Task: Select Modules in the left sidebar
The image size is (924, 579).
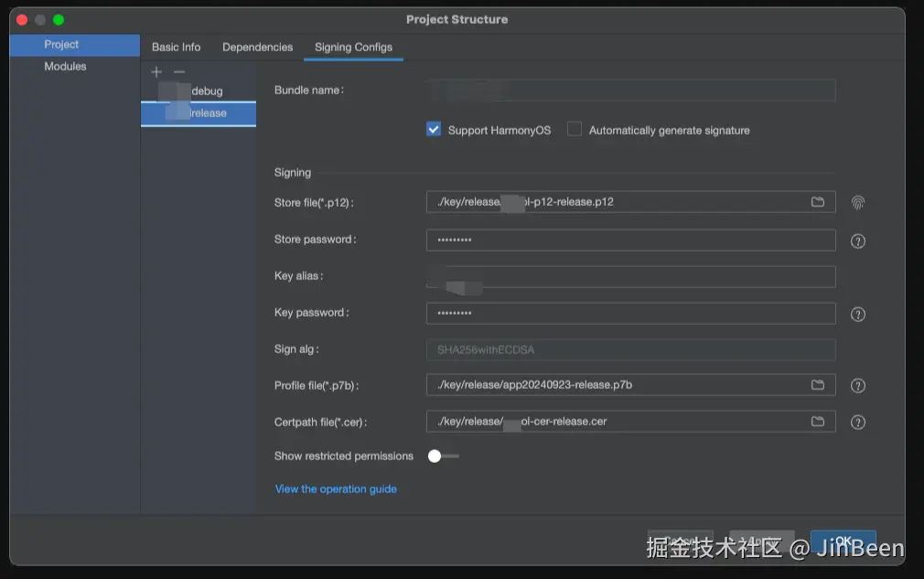Action: [x=65, y=67]
